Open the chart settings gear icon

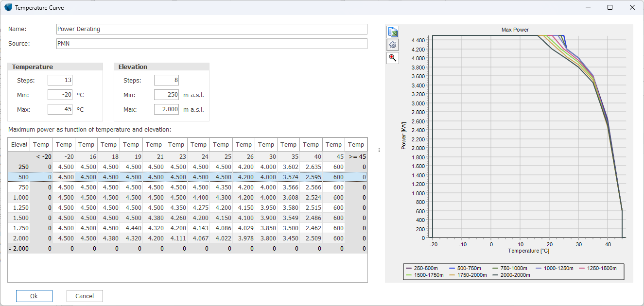392,44
